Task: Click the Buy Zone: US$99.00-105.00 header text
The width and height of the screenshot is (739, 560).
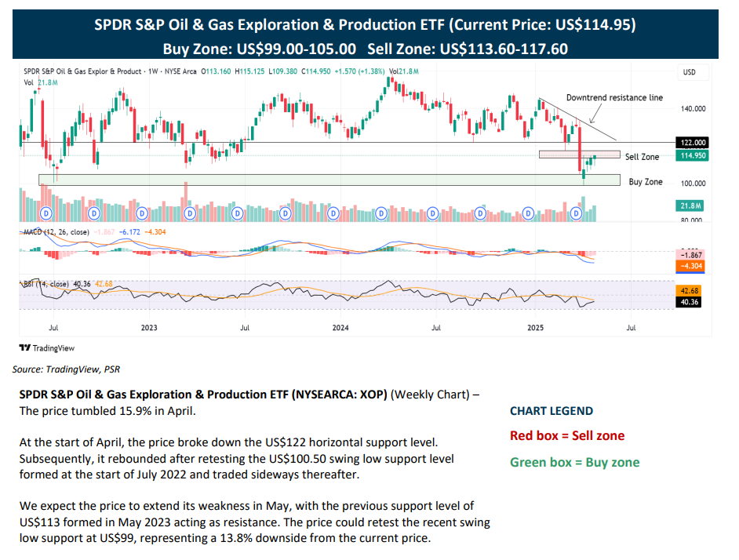Action: [x=259, y=49]
